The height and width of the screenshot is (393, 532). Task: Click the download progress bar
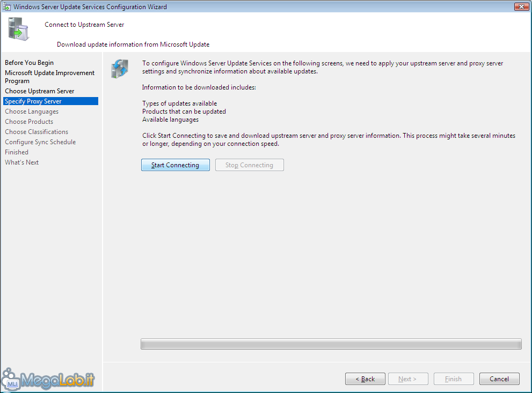click(x=331, y=344)
